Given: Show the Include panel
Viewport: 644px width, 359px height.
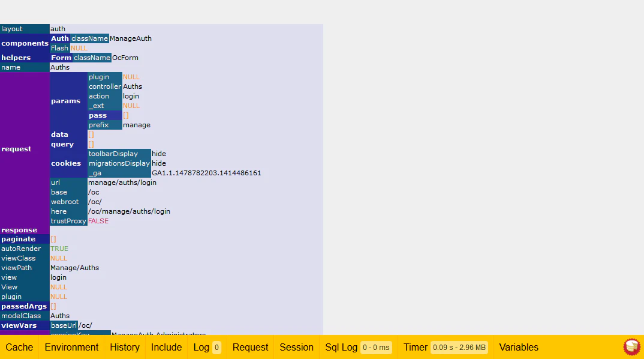Looking at the screenshot, I should (166, 348).
